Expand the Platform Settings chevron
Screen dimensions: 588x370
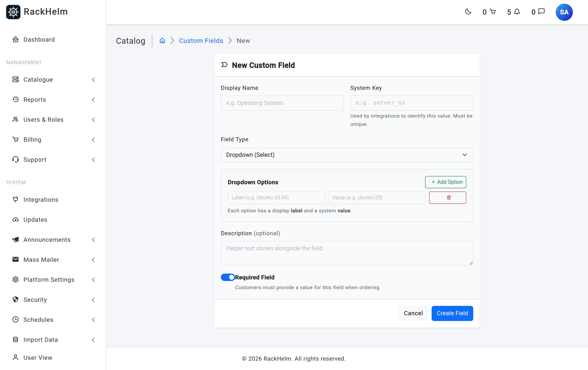coord(93,280)
